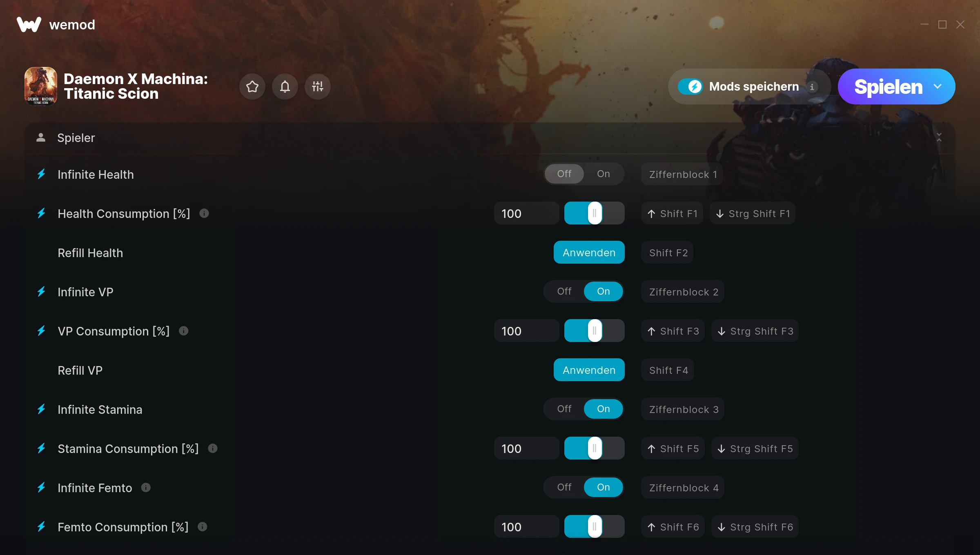The height and width of the screenshot is (555, 980).
Task: Click the Femto Consumption value field
Action: tap(526, 527)
